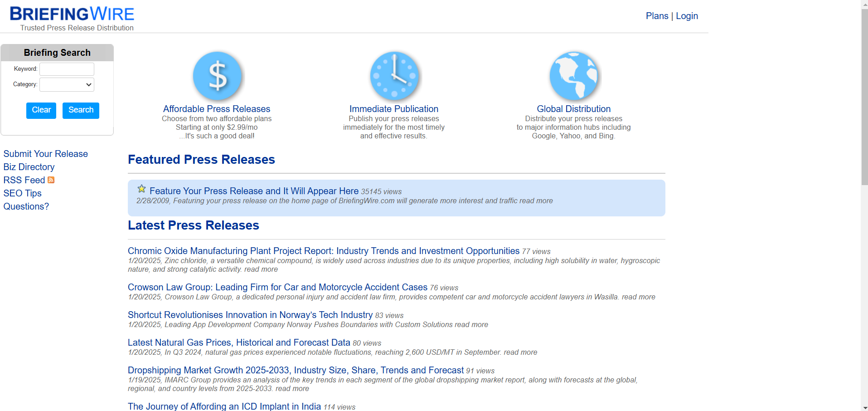The height and width of the screenshot is (411, 868).
Task: Open the RSS Feed link
Action: point(24,180)
